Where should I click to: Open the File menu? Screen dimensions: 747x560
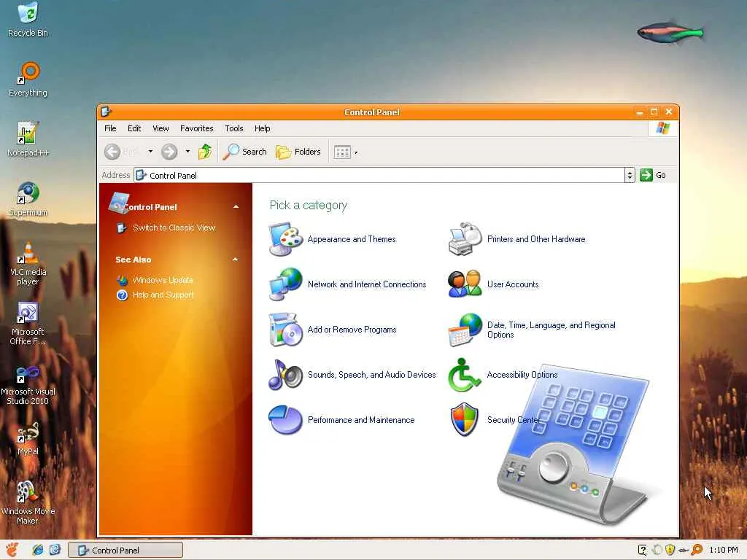click(110, 128)
